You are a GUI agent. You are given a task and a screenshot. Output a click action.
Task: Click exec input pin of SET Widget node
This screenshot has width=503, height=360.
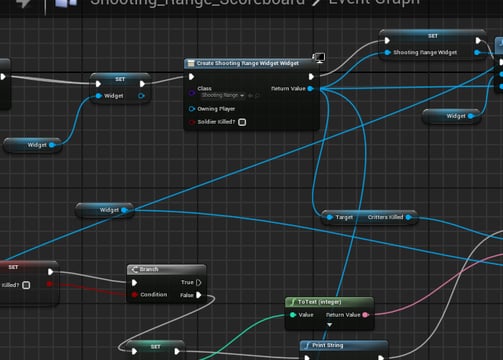coord(98,83)
